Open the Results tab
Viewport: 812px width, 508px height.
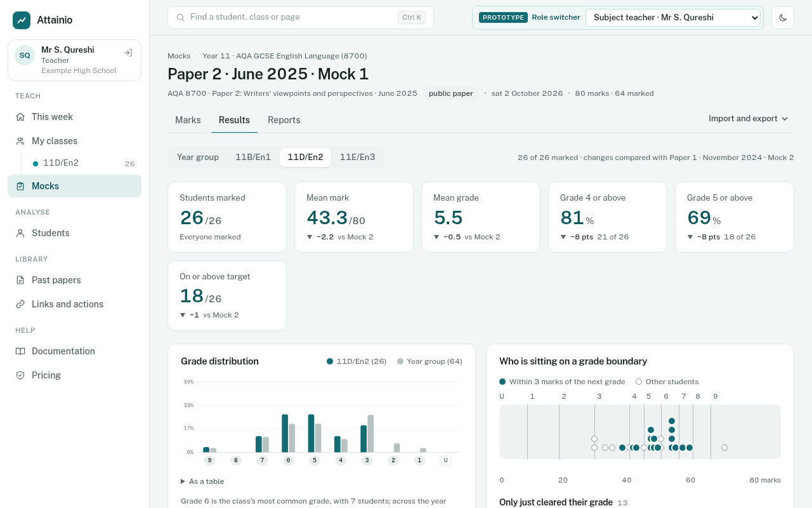point(234,120)
